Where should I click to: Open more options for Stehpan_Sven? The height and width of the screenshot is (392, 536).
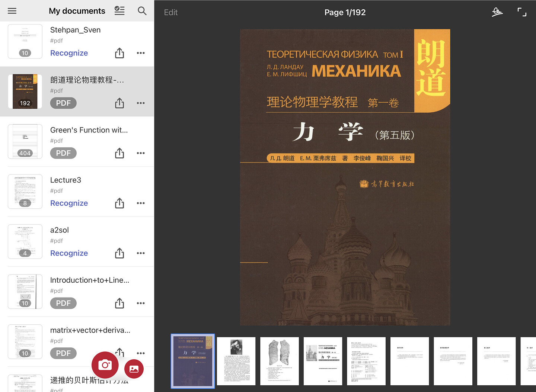tap(141, 53)
